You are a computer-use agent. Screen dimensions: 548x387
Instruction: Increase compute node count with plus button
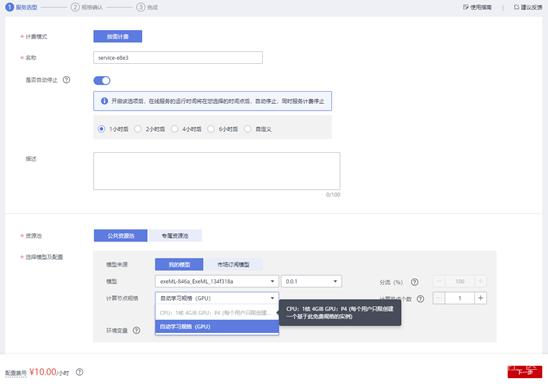tap(481, 298)
